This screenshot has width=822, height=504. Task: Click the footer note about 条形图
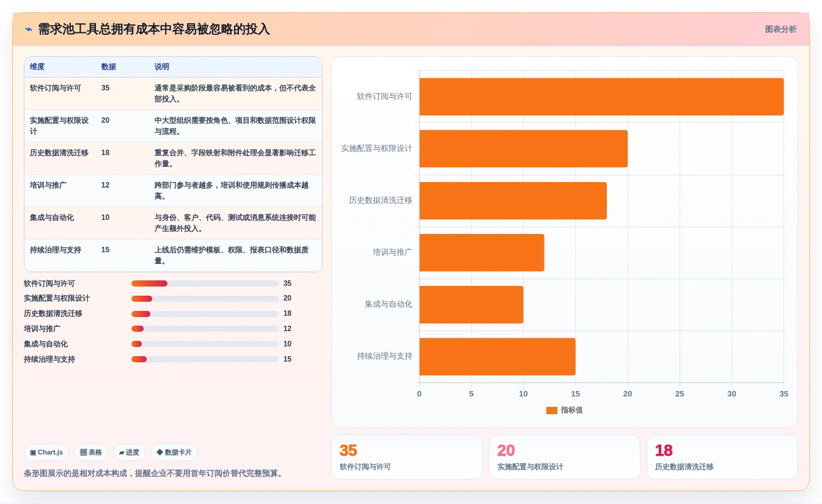coord(155,473)
